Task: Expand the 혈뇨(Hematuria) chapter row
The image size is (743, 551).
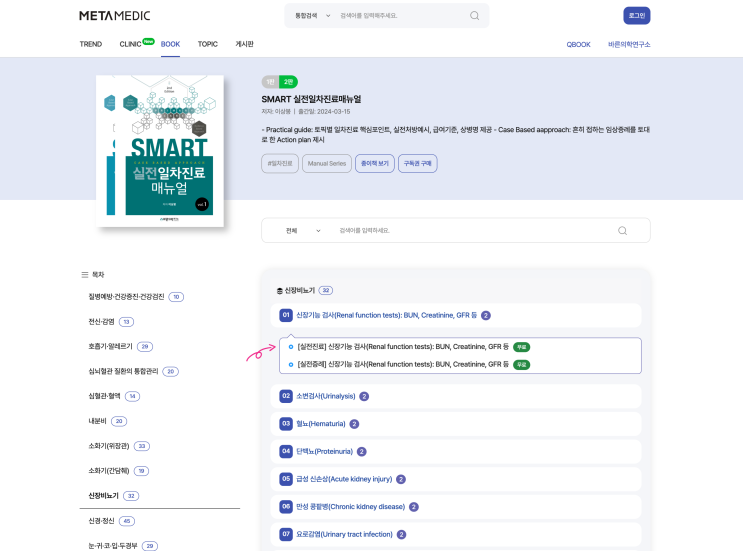Action: coord(455,424)
